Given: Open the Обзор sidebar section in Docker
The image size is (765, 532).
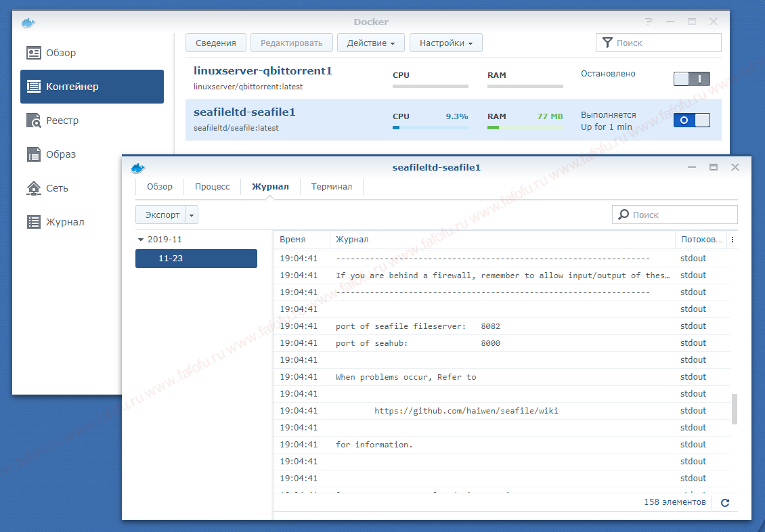Looking at the screenshot, I should coord(91,53).
